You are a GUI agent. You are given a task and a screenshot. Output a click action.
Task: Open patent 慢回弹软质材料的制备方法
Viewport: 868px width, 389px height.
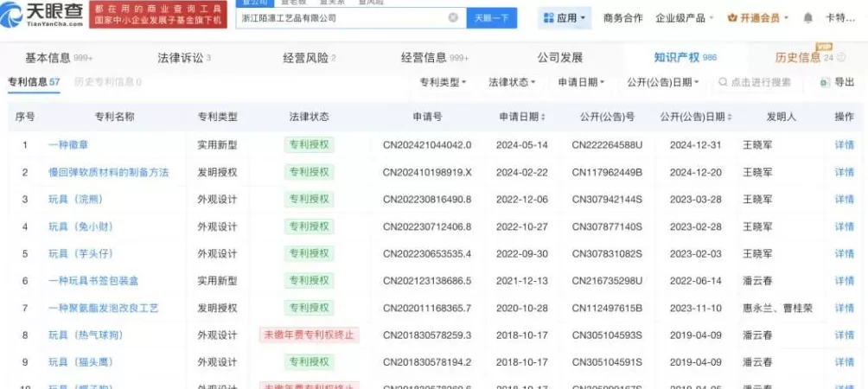109,172
